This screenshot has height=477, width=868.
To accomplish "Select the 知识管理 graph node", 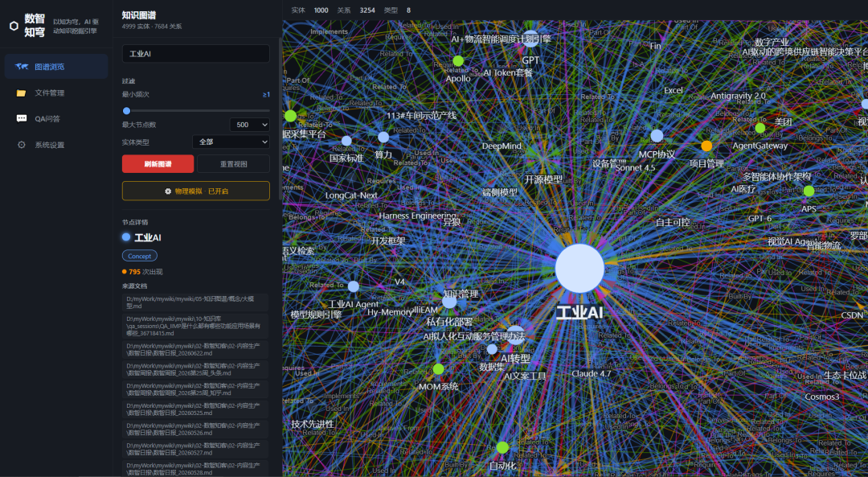I will (x=449, y=302).
